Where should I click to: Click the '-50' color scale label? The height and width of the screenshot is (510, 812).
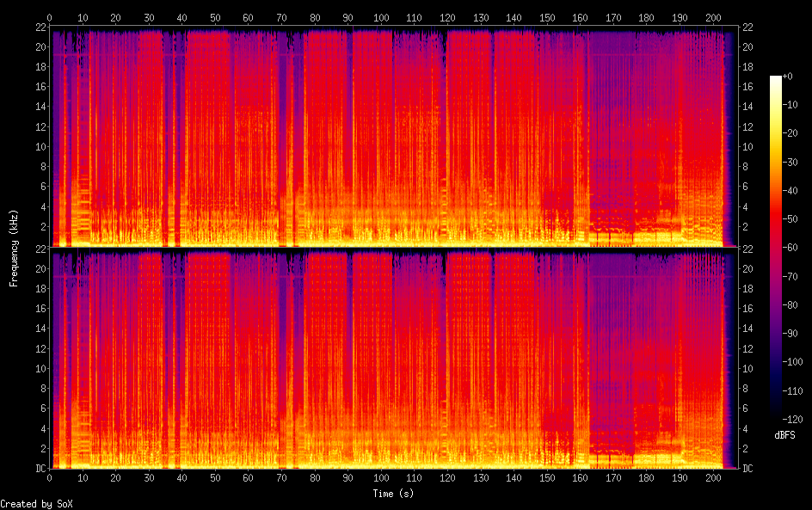[790, 219]
